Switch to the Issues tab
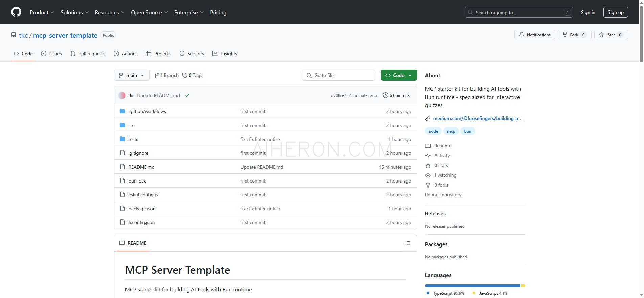Image resolution: width=644 pixels, height=298 pixels. pos(51,54)
